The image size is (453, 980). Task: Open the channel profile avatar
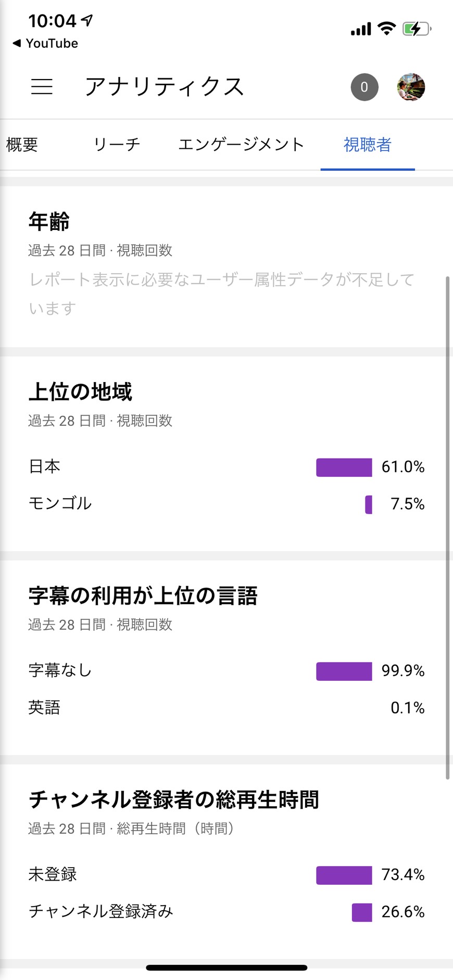tap(411, 87)
